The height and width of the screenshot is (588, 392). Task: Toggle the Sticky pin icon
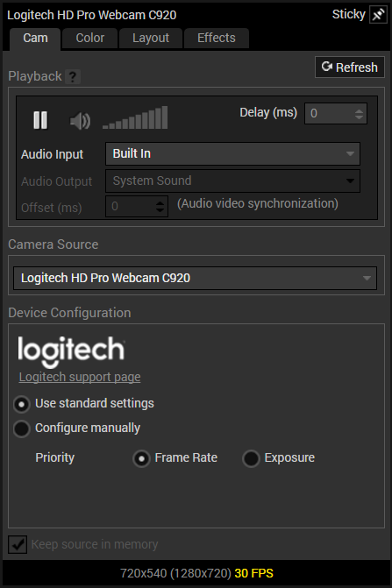[x=378, y=15]
